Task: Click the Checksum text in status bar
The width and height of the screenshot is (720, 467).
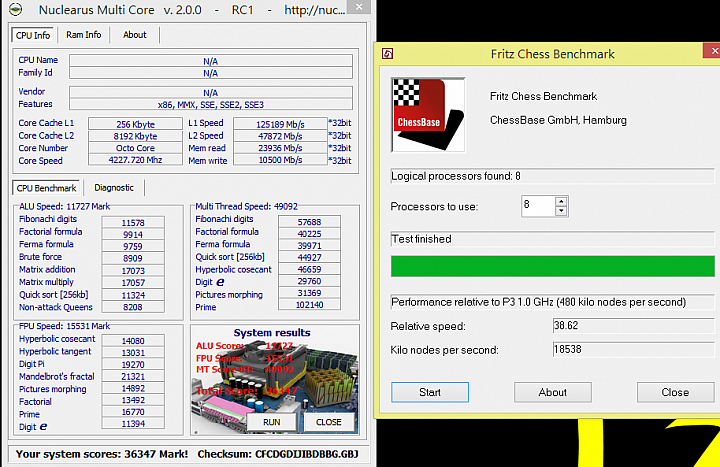Action: [x=278, y=454]
